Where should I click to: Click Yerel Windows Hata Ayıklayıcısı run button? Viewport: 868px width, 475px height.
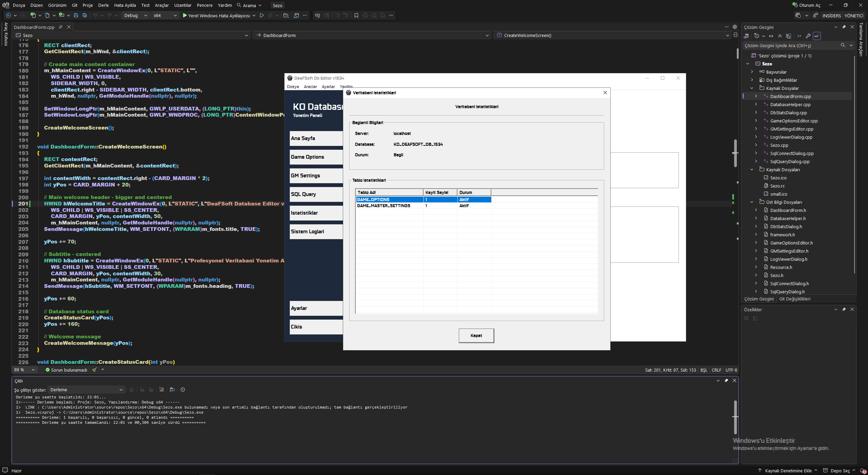[x=216, y=16]
